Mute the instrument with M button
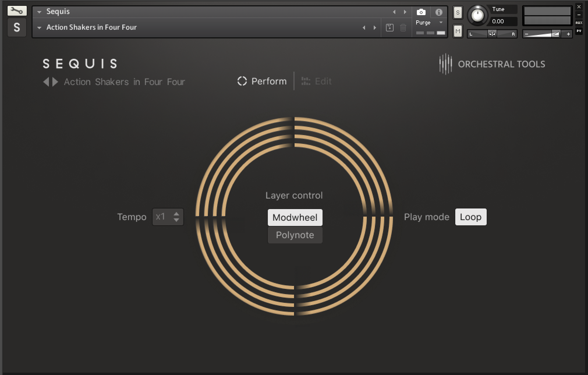The image size is (588, 375). (x=458, y=31)
